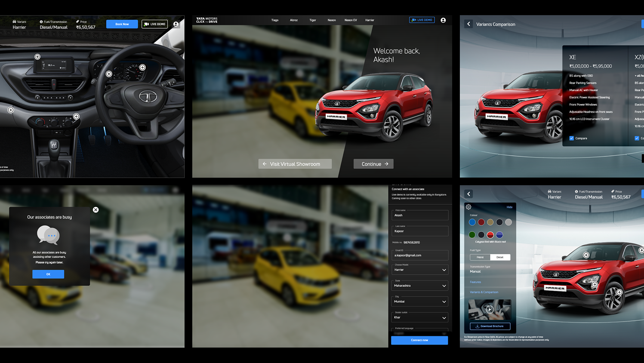Expand the Dealer outlet dropdown showing Khar
This screenshot has width=644, height=363.
pyautogui.click(x=420, y=317)
